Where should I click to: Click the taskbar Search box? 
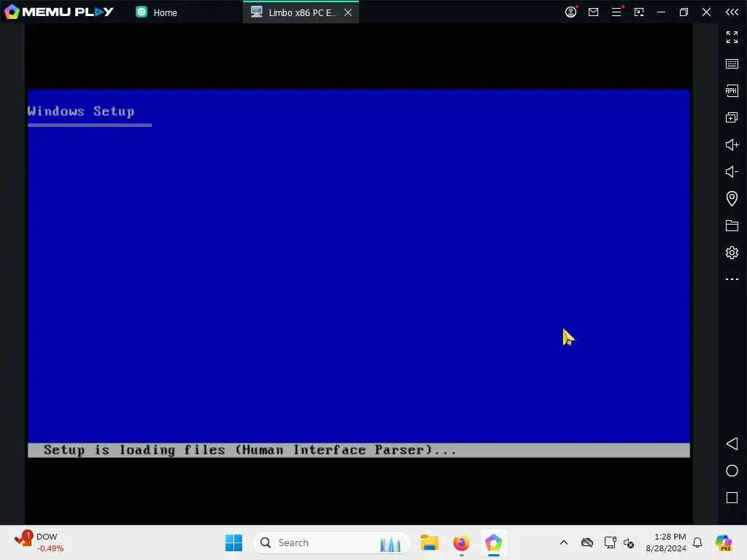(x=332, y=542)
